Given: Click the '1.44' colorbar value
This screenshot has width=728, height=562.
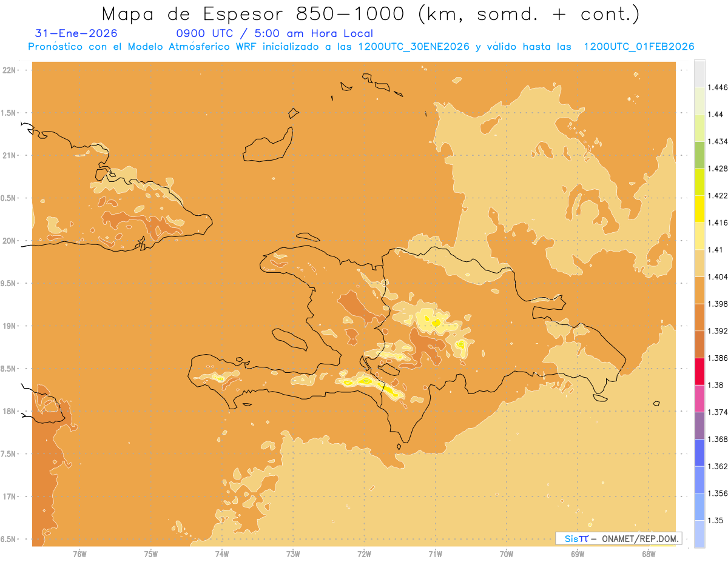Looking at the screenshot, I should 716,115.
